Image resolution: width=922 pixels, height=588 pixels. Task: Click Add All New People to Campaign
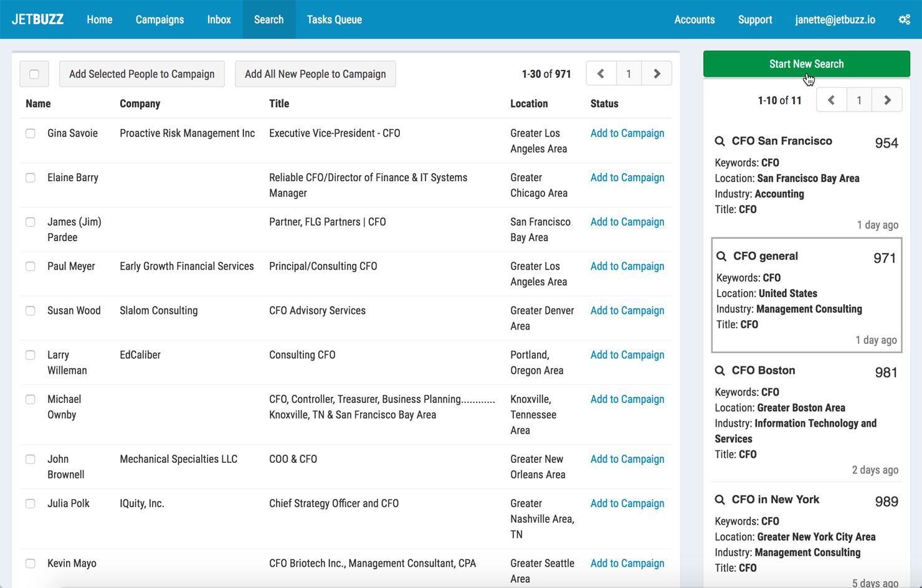[315, 73]
